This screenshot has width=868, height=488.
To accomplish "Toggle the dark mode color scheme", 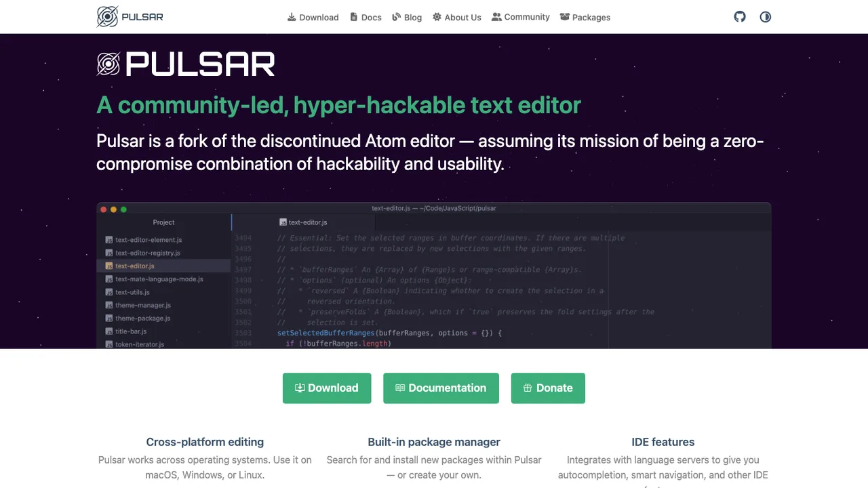I will click(766, 17).
